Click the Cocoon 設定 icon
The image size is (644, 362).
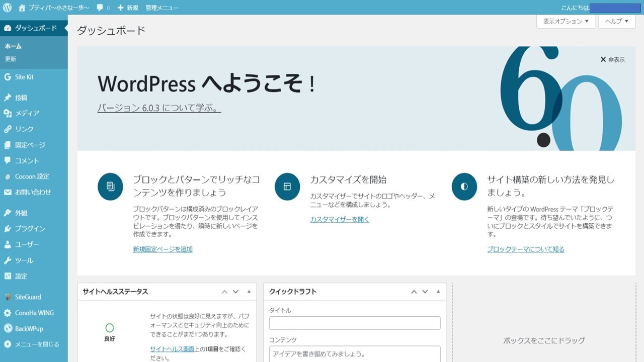[8, 176]
